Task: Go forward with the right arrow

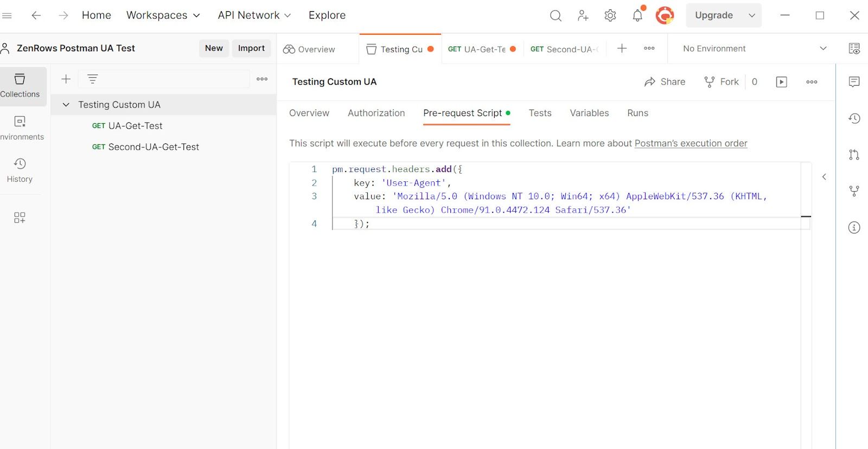Action: pyautogui.click(x=63, y=15)
